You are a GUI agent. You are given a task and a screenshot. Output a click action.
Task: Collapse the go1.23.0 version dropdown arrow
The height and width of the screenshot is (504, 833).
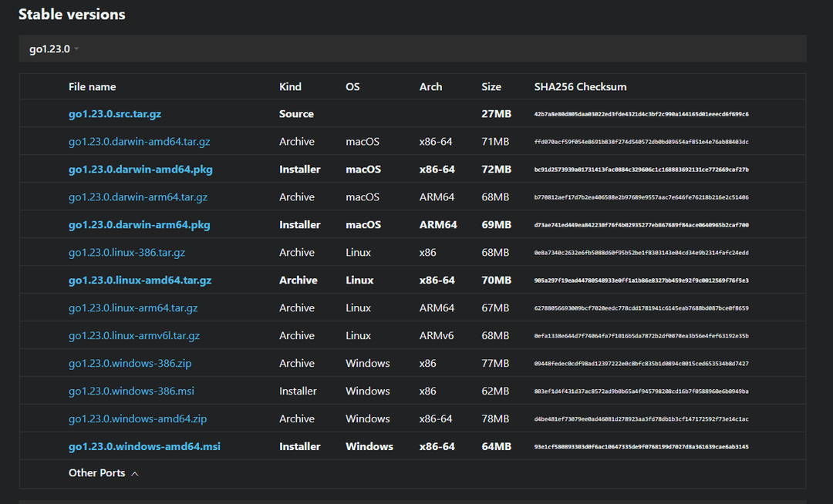click(77, 49)
